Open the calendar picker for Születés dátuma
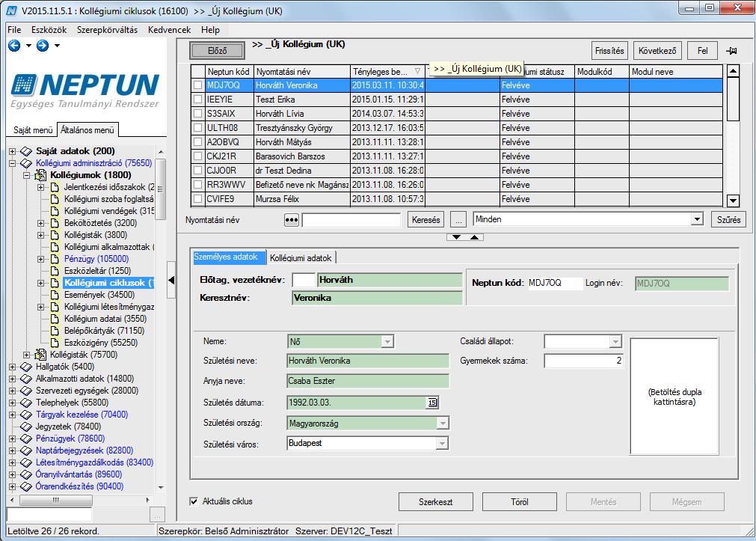 pyautogui.click(x=432, y=403)
